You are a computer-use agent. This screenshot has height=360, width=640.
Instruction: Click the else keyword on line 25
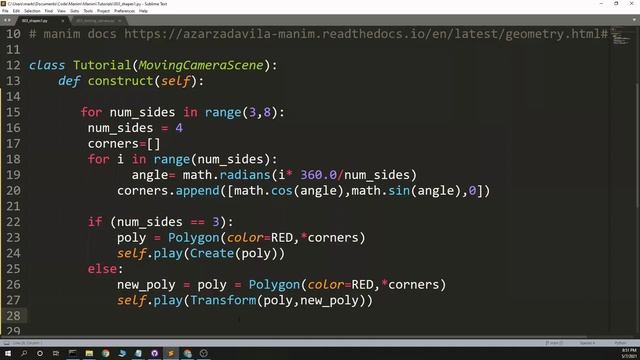click(x=102, y=269)
